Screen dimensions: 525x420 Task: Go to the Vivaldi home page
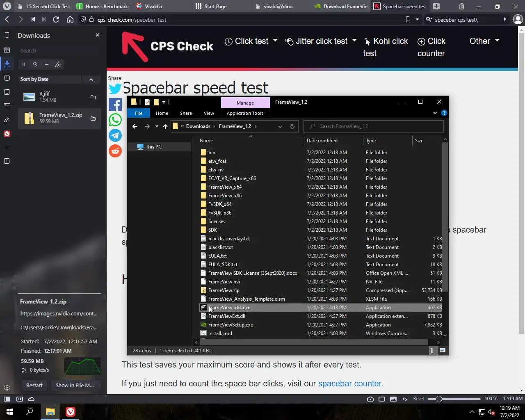coord(70,19)
